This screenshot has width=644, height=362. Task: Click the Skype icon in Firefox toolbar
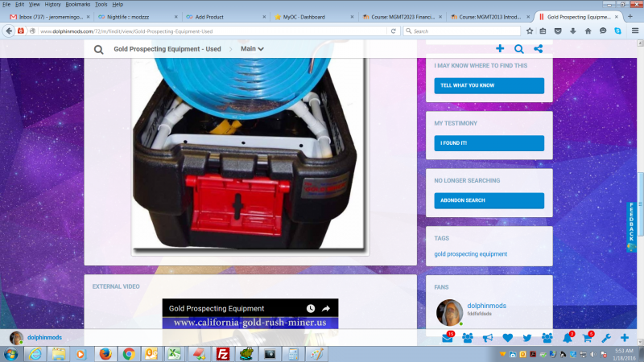[x=617, y=31]
